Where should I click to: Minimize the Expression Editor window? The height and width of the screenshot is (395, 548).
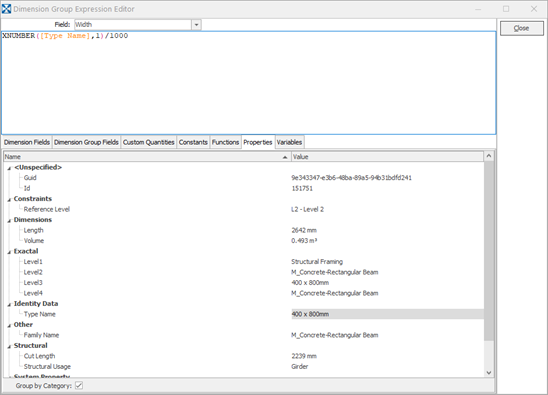tap(478, 9)
